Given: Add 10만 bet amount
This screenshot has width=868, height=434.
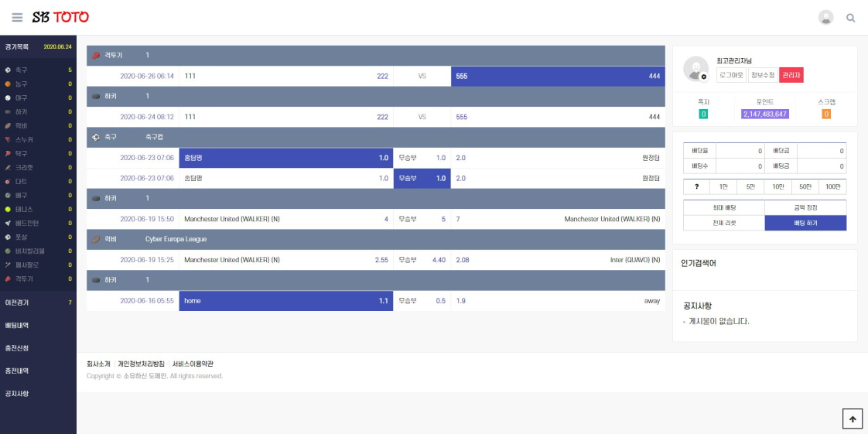Looking at the screenshot, I should pyautogui.click(x=777, y=187).
